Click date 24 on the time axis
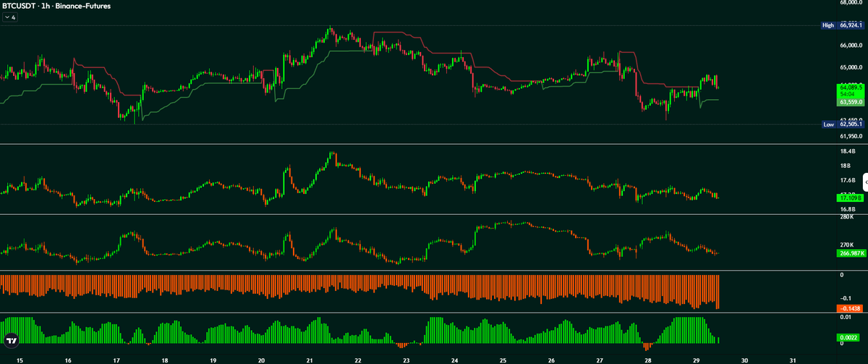This screenshot has height=364, width=868. click(455, 359)
